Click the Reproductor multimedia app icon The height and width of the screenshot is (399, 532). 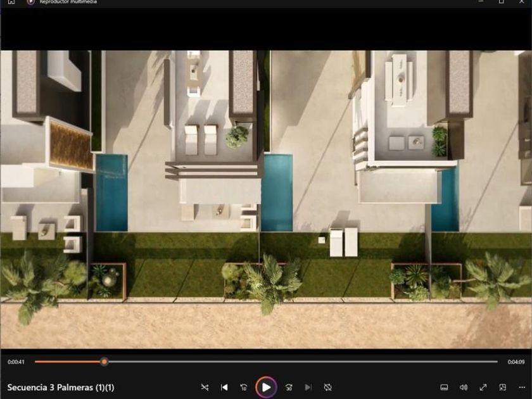[x=30, y=2]
